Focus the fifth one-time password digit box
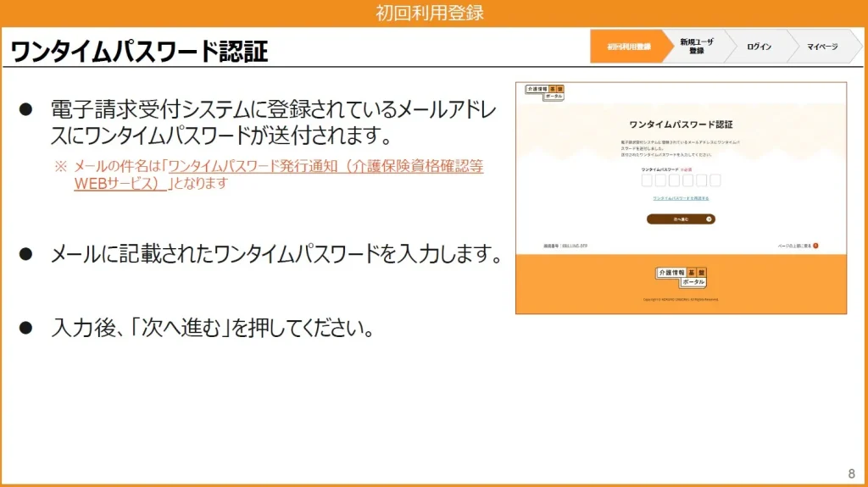This screenshot has height=487, width=868. 701,180
